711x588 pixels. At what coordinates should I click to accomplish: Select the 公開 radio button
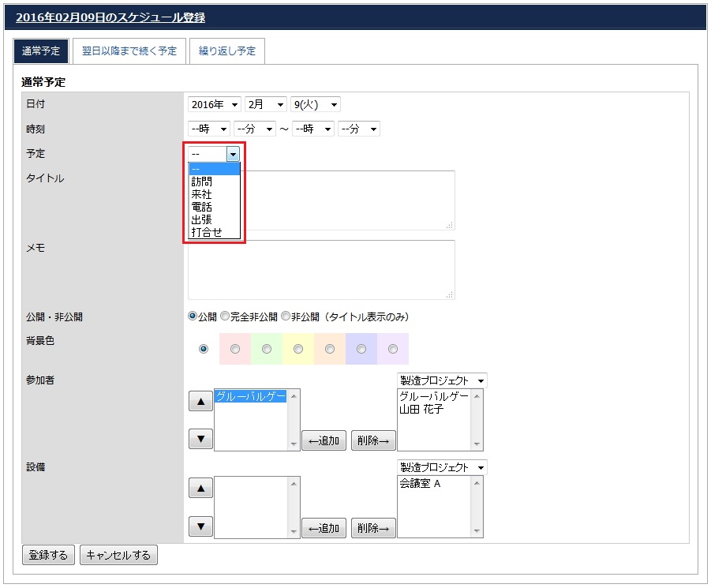point(193,316)
